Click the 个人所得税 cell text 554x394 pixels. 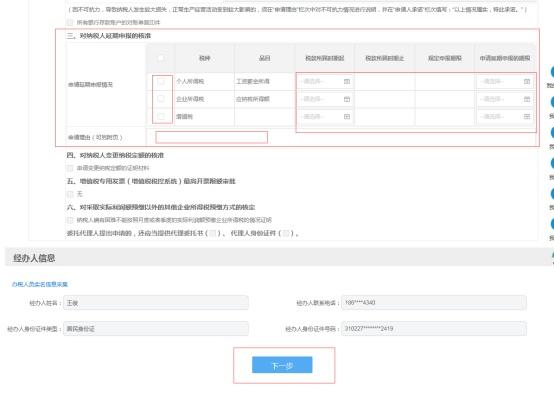coord(190,81)
